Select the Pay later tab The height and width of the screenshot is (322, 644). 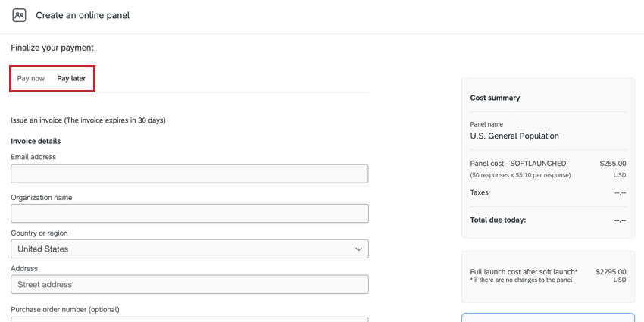pos(71,78)
